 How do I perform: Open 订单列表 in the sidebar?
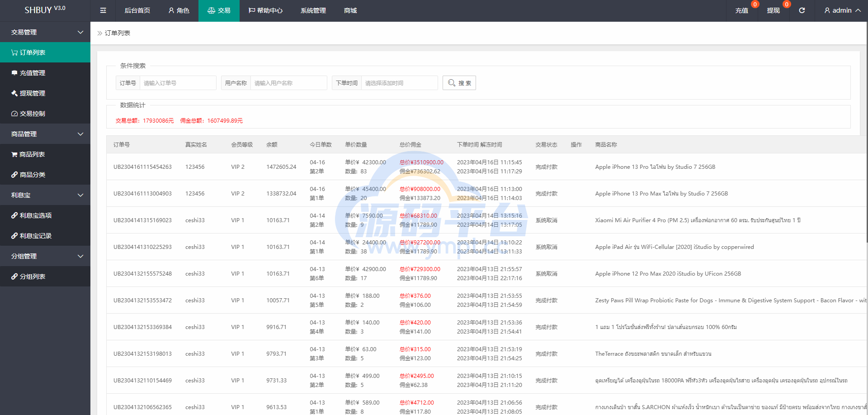[45, 52]
